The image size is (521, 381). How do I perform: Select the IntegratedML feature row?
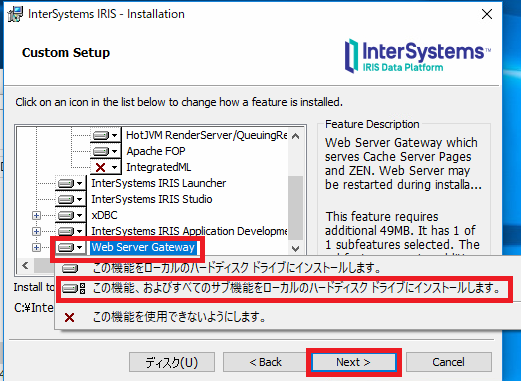[159, 167]
